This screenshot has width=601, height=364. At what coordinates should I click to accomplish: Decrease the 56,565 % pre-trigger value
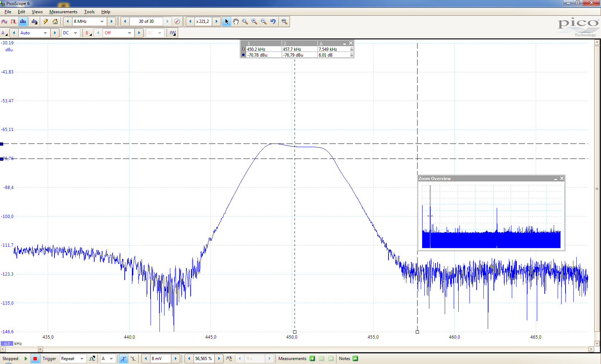pos(189,359)
